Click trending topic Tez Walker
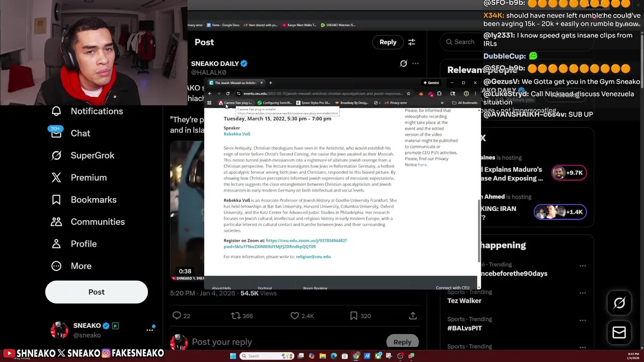644x362 pixels. [x=464, y=301]
